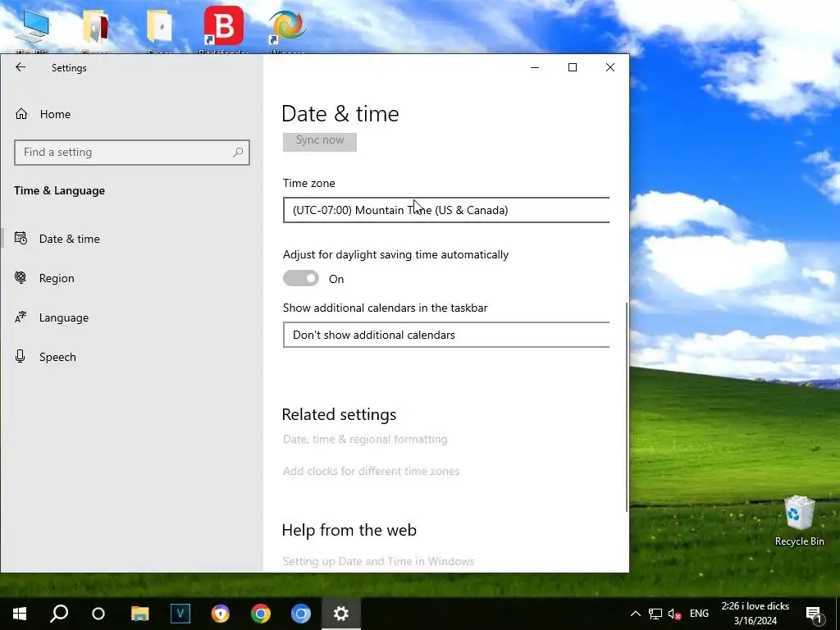Select the This PC desktop icon
The image size is (840, 630).
point(32,30)
